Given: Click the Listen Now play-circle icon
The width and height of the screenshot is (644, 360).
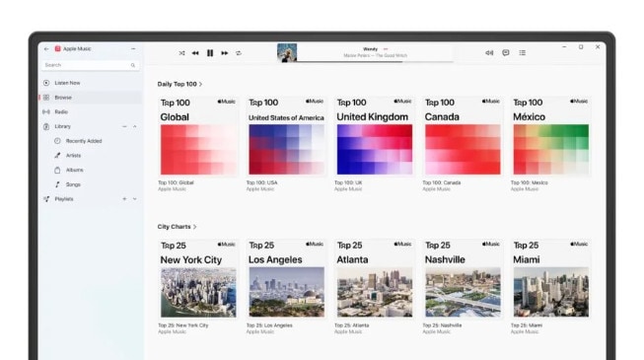Looking at the screenshot, I should 46,83.
